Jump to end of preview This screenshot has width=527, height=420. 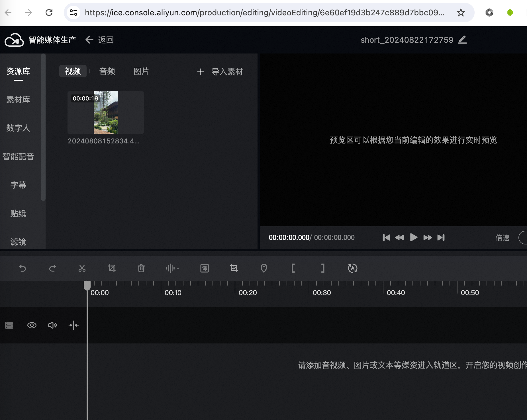tap(441, 238)
